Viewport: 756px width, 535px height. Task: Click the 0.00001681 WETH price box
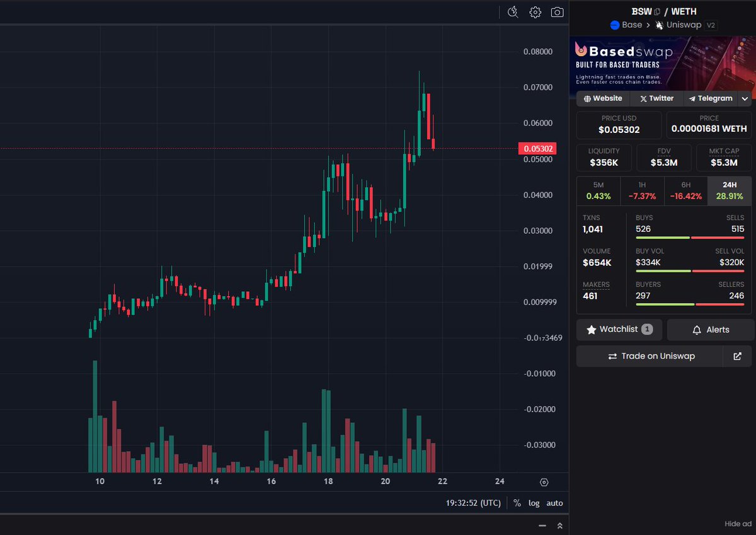click(x=709, y=125)
